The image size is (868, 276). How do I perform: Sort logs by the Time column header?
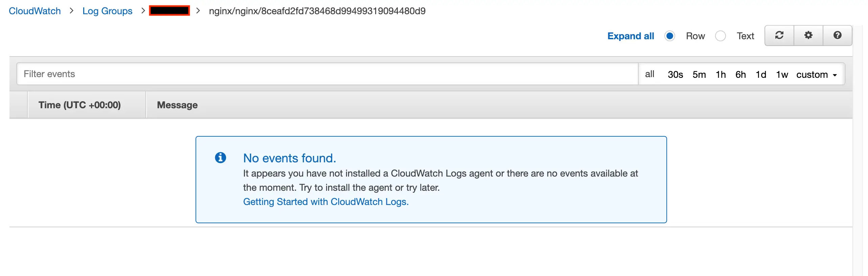point(80,105)
